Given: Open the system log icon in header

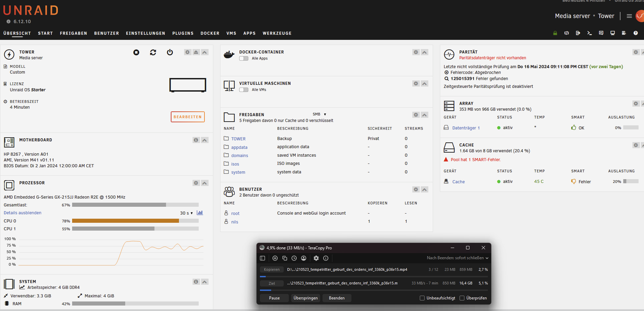Looking at the screenshot, I should click(x=624, y=33).
